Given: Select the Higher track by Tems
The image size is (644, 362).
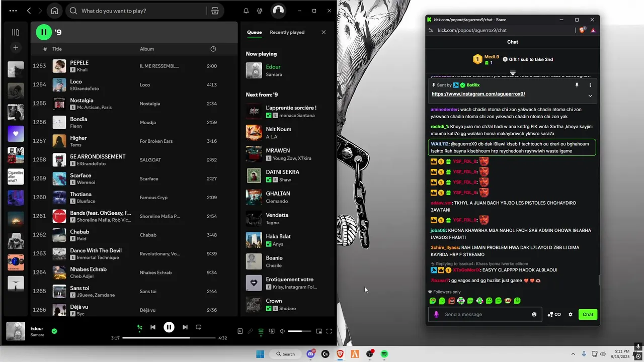Looking at the screenshot, I should click(134, 141).
